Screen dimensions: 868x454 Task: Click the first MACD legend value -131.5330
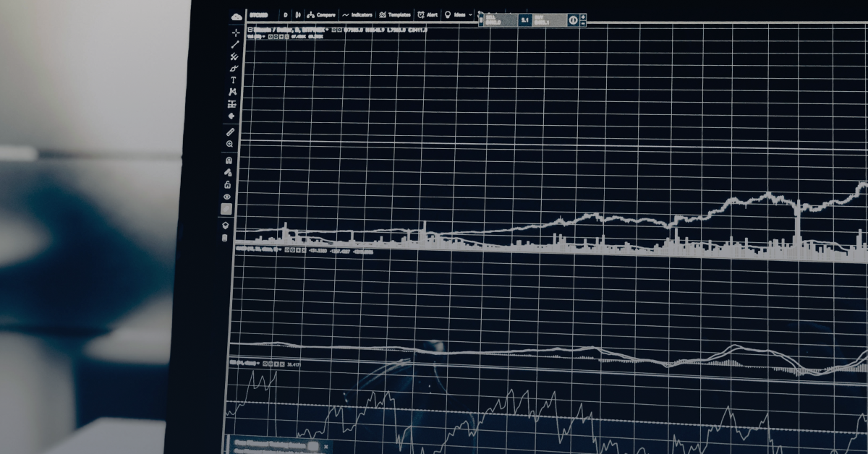coord(318,251)
